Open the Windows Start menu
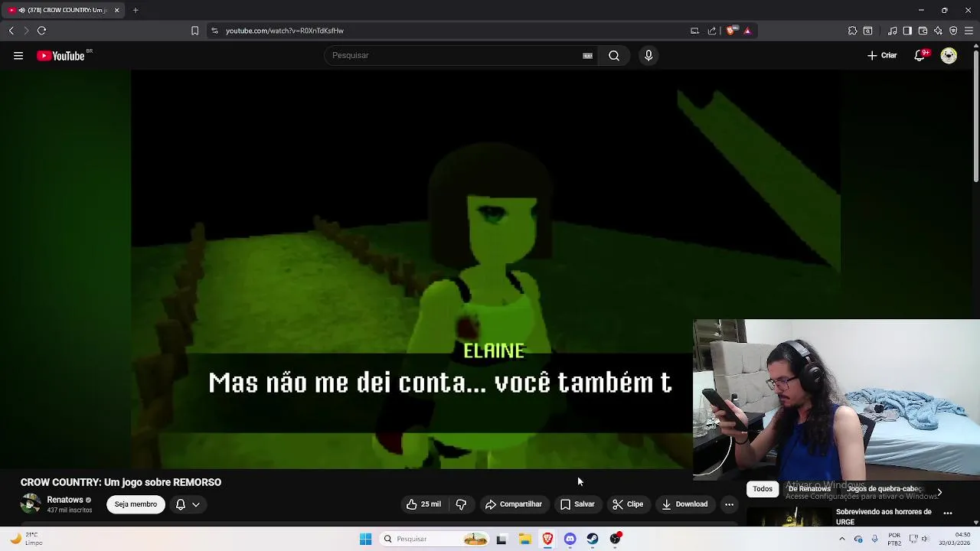 365,539
